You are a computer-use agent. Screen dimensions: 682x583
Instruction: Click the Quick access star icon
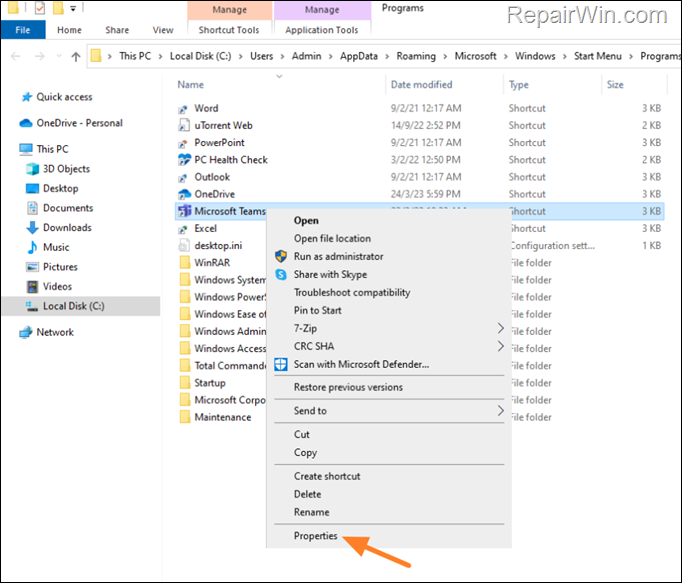pos(27,97)
